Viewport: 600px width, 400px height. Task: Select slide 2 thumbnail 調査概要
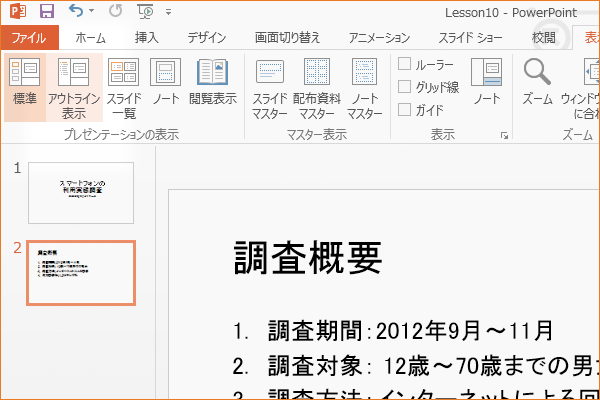point(81,273)
